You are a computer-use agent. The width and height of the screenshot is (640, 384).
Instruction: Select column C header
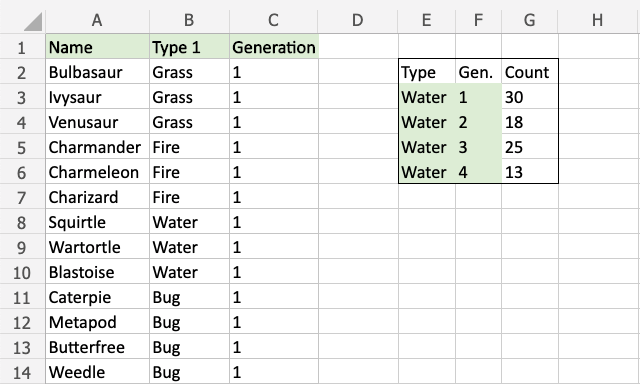tap(273, 20)
